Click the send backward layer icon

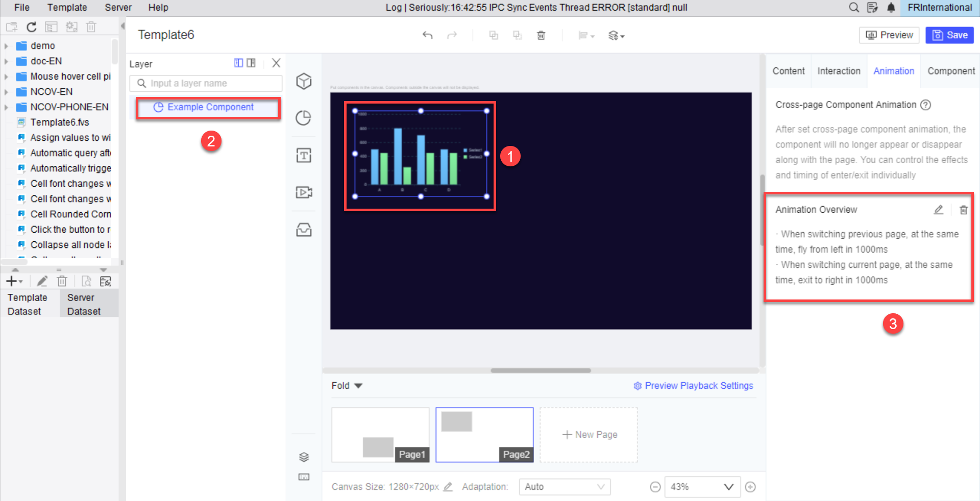pos(517,35)
